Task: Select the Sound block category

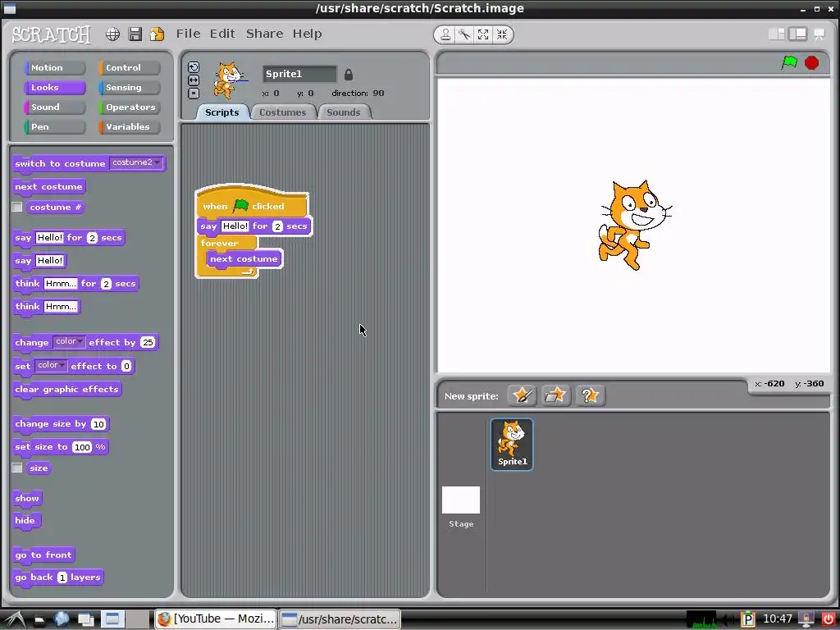Action: pos(55,107)
